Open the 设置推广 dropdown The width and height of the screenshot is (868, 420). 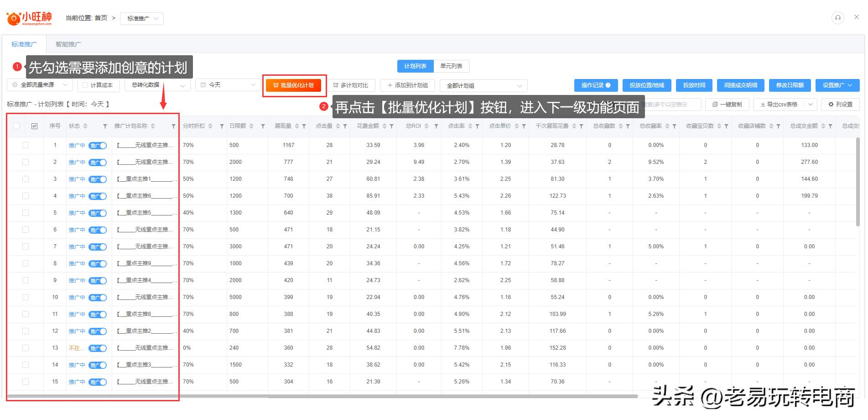pyautogui.click(x=837, y=85)
